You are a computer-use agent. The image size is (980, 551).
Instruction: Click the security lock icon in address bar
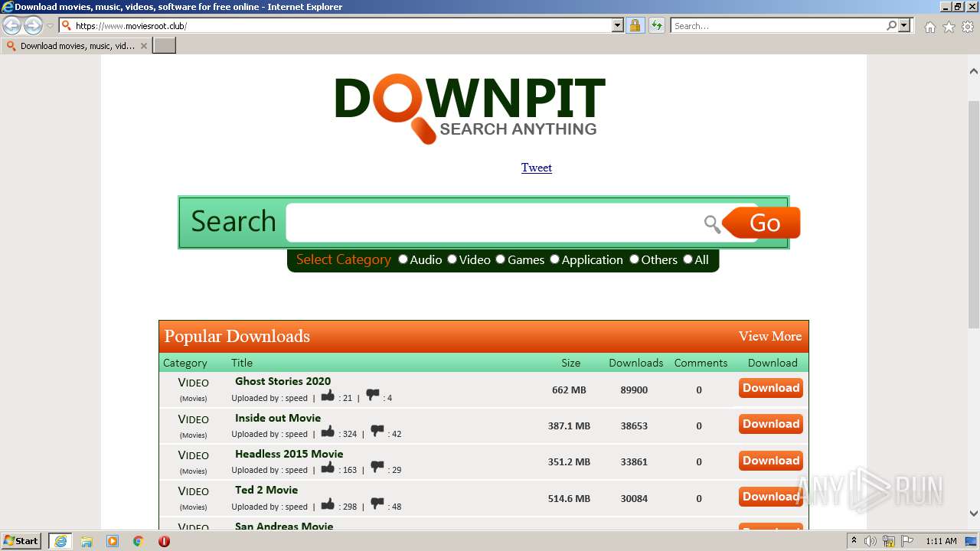coord(635,26)
